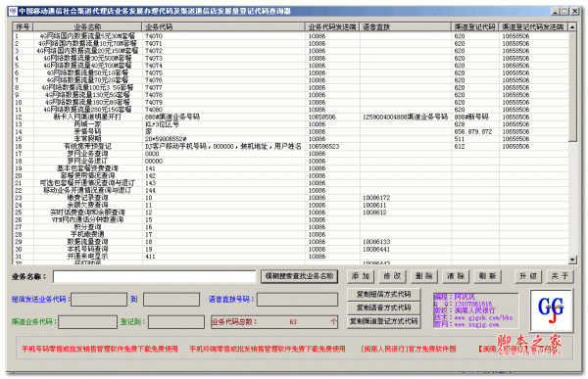Select the 两城一家 row

(x=291, y=124)
